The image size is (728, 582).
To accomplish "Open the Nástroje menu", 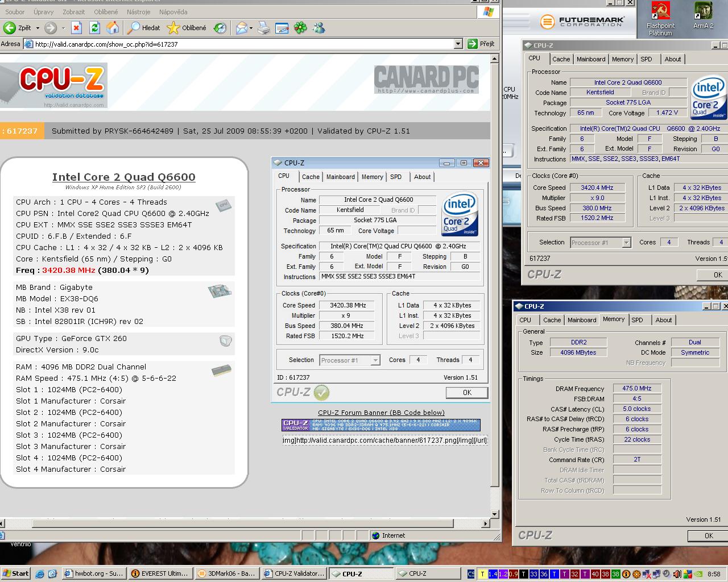I will coord(138,11).
